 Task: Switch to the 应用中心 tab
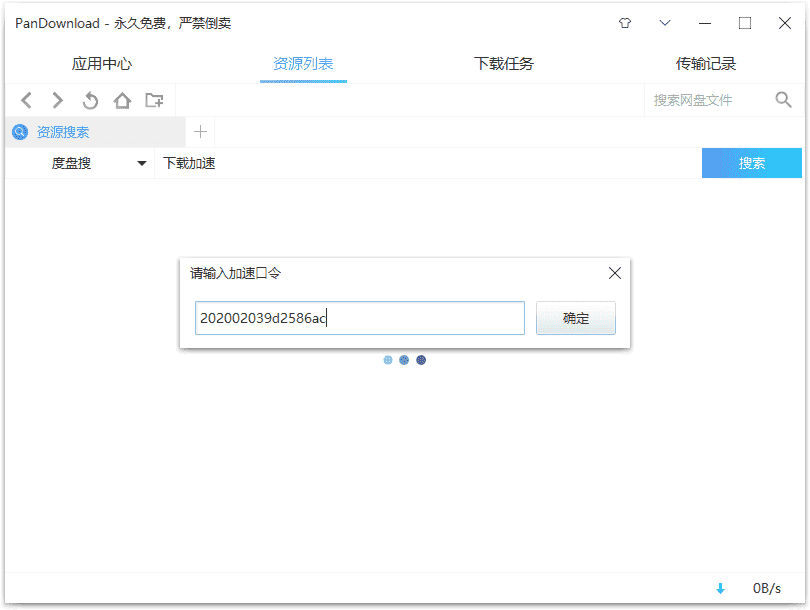click(102, 64)
